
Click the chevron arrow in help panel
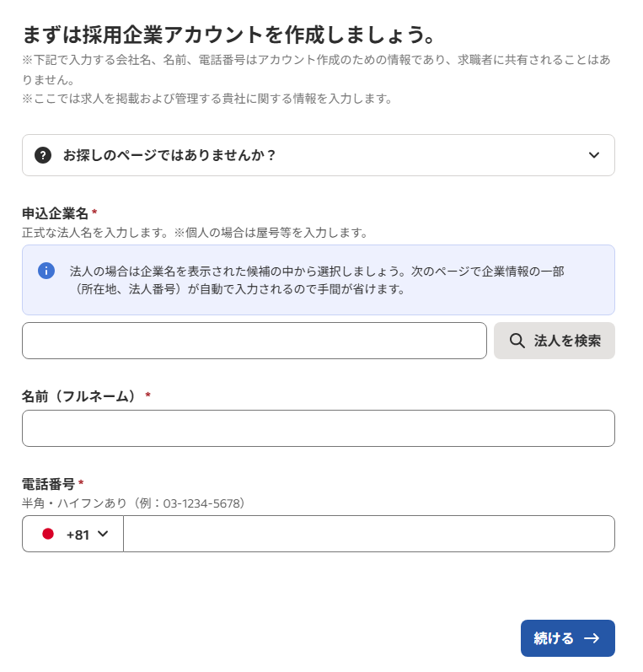[594, 155]
